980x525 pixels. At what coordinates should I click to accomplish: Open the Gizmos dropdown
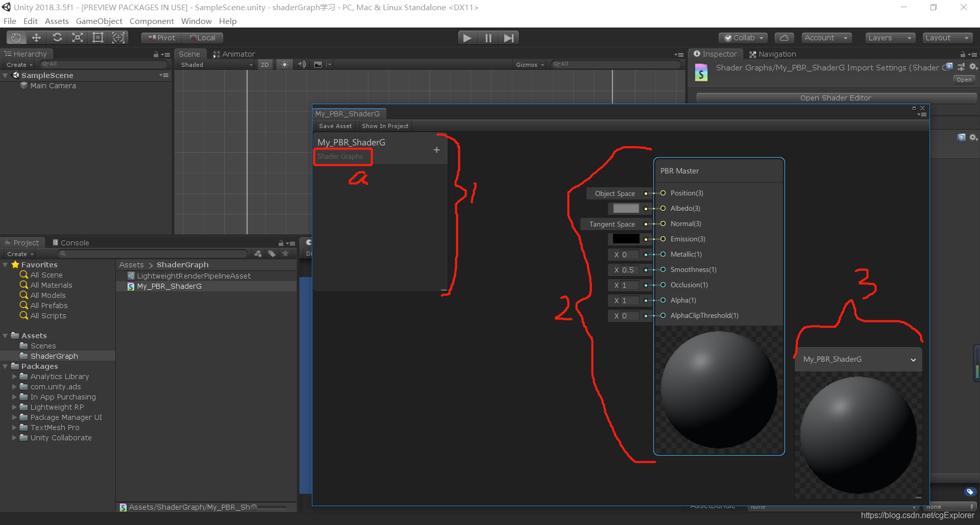click(530, 65)
